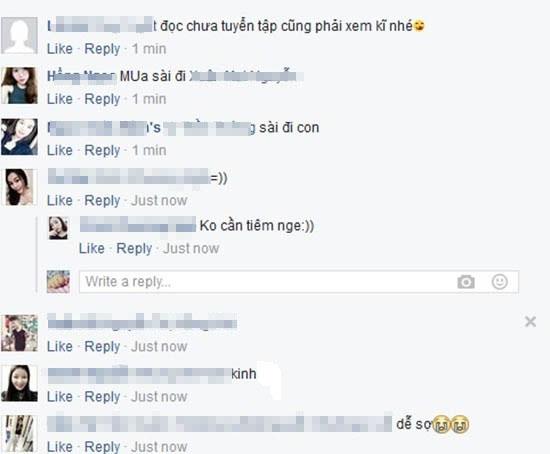Open the emoji picker smiley icon
Image resolution: width=550 pixels, height=454 pixels.
click(499, 281)
